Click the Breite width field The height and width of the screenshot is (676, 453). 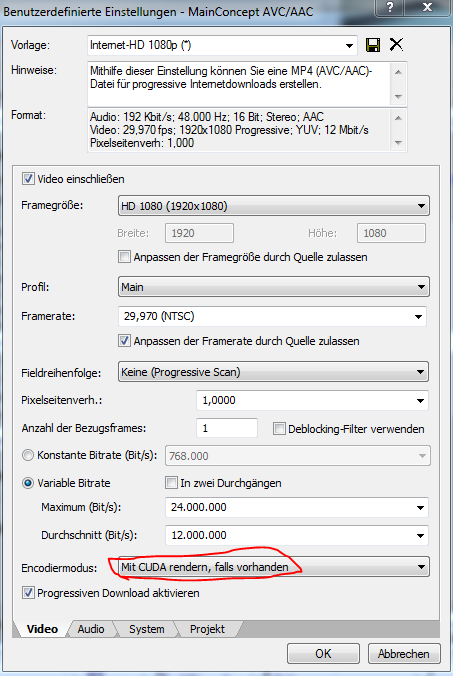(199, 233)
